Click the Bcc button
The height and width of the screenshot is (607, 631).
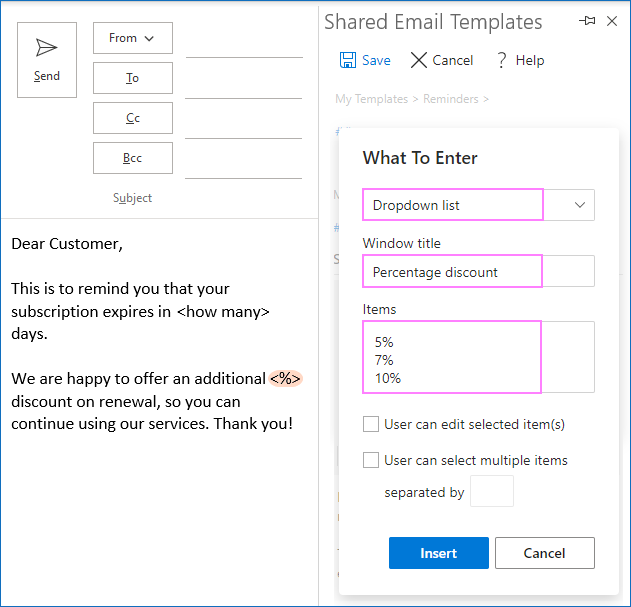pyautogui.click(x=133, y=158)
